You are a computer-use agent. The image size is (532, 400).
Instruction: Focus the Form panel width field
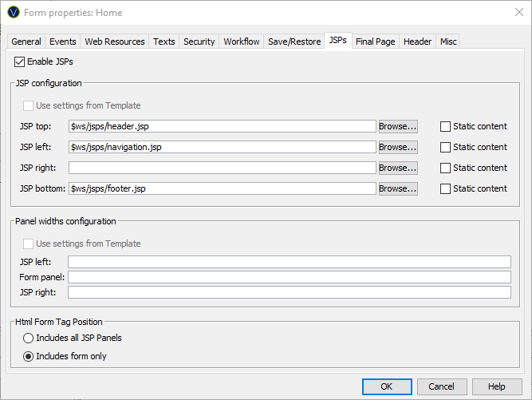coord(289,277)
